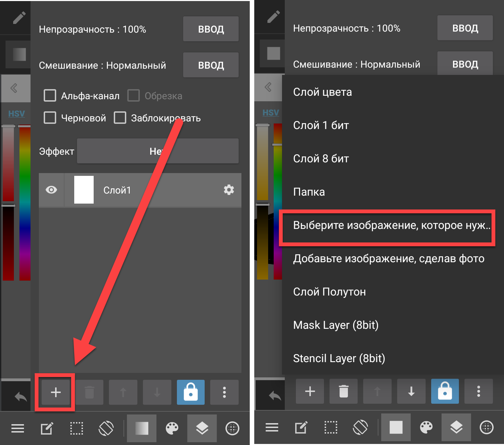Open dotted circle grid icon in left screenshot
The width and height of the screenshot is (504, 445).
coord(232,429)
